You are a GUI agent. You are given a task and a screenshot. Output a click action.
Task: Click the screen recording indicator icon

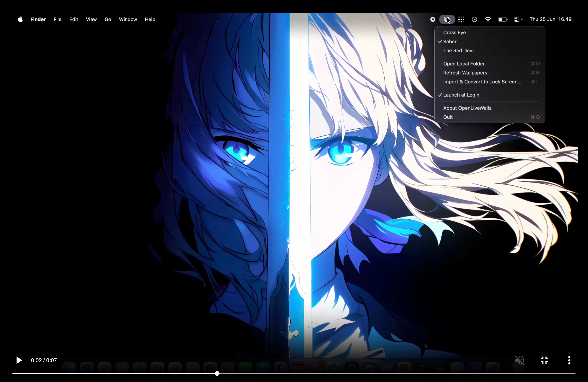(433, 19)
